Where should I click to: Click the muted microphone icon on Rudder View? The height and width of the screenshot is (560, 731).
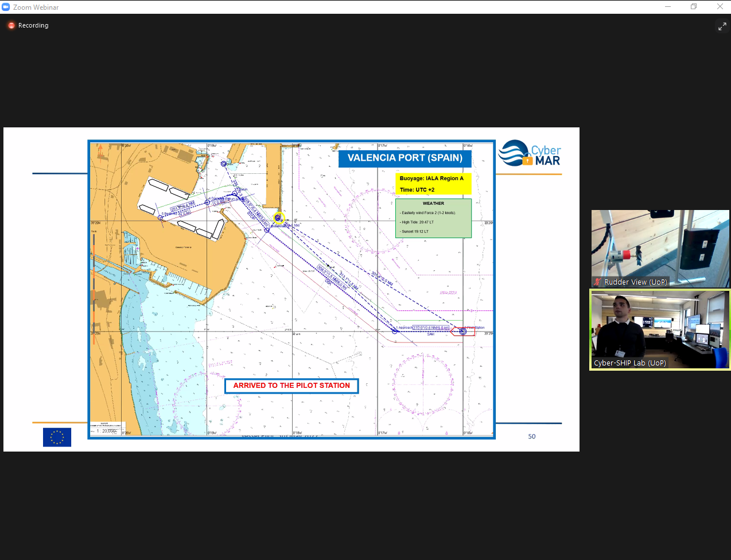[597, 282]
